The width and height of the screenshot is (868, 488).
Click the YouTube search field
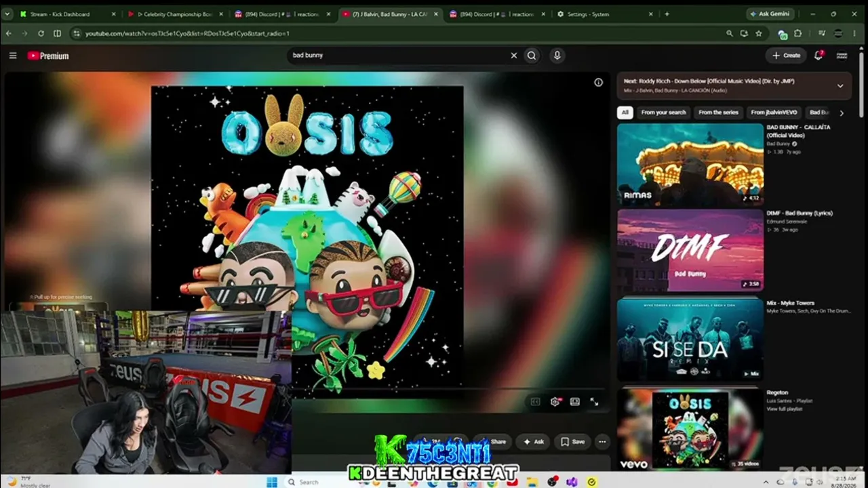[x=399, y=56]
